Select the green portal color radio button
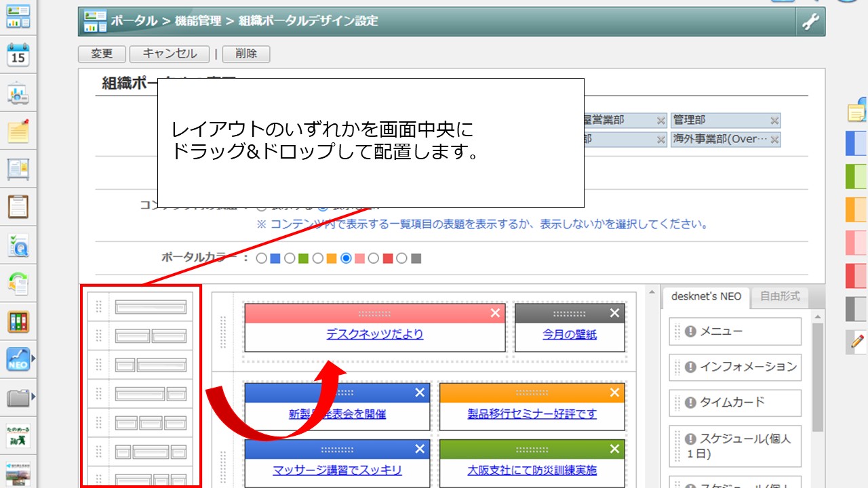The width and height of the screenshot is (868, 488). [290, 258]
